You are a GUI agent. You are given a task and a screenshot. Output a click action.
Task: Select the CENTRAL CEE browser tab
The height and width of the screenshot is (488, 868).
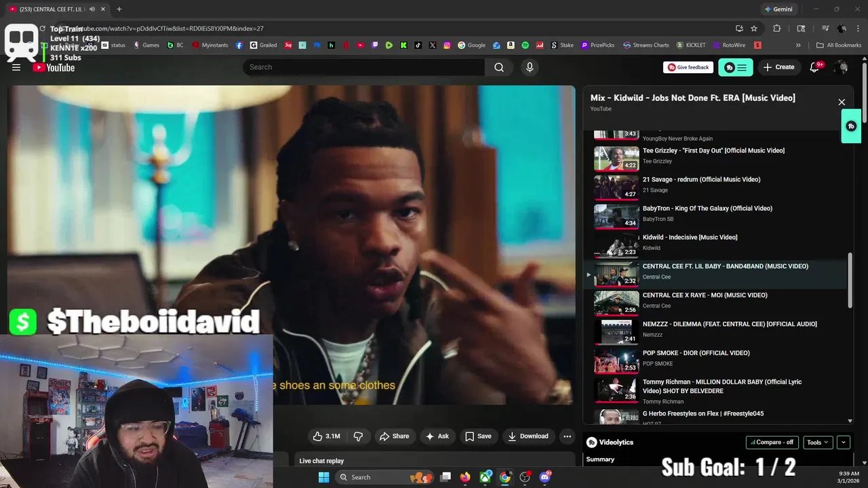(56, 9)
